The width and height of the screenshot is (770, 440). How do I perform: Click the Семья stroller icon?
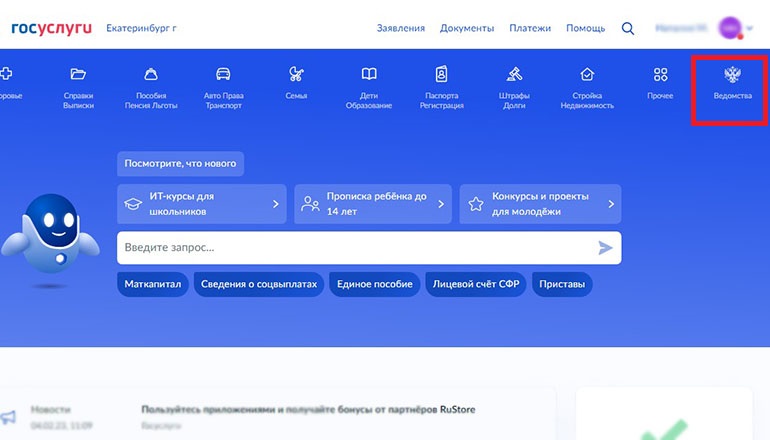pyautogui.click(x=296, y=75)
